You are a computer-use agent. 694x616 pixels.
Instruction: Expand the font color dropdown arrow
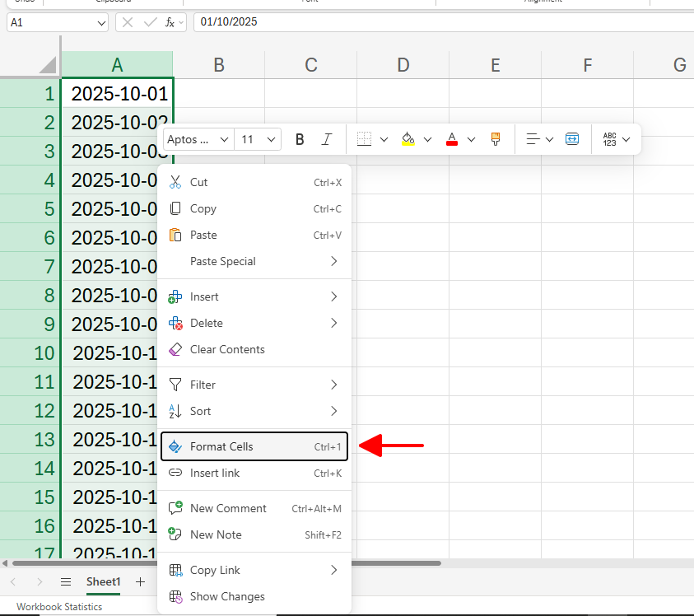click(x=472, y=140)
